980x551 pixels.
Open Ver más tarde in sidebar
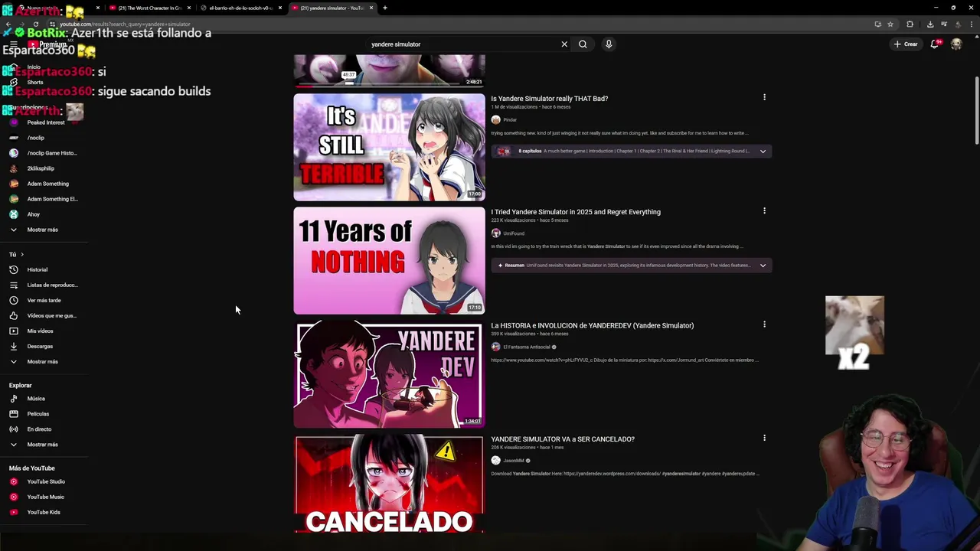point(44,300)
